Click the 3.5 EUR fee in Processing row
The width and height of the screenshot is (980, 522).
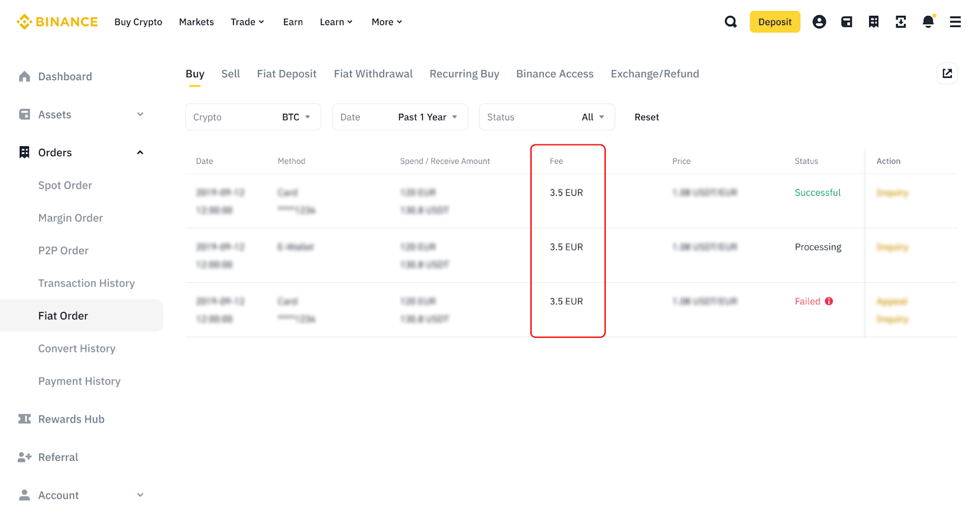point(566,247)
